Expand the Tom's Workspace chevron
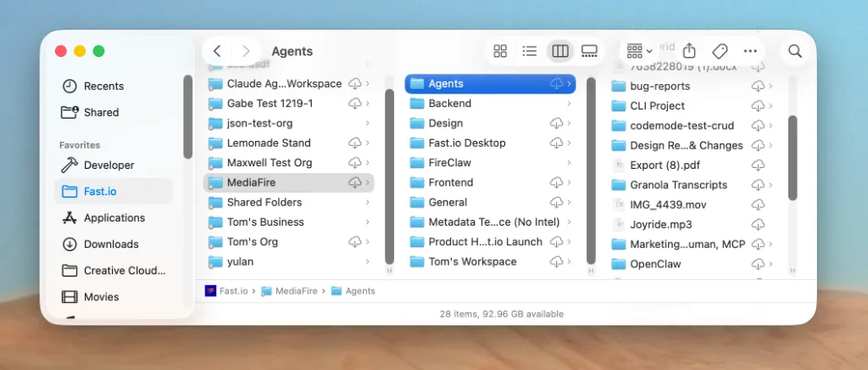The image size is (868, 370). (x=569, y=261)
